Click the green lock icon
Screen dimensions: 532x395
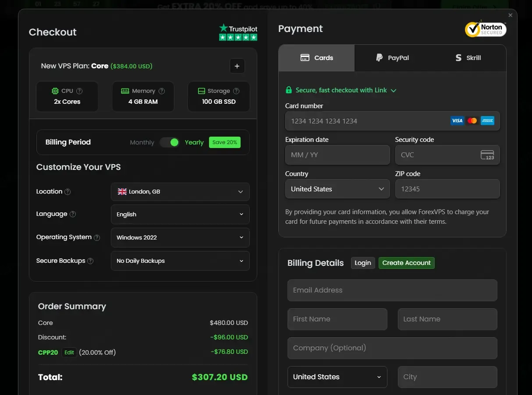pyautogui.click(x=289, y=90)
